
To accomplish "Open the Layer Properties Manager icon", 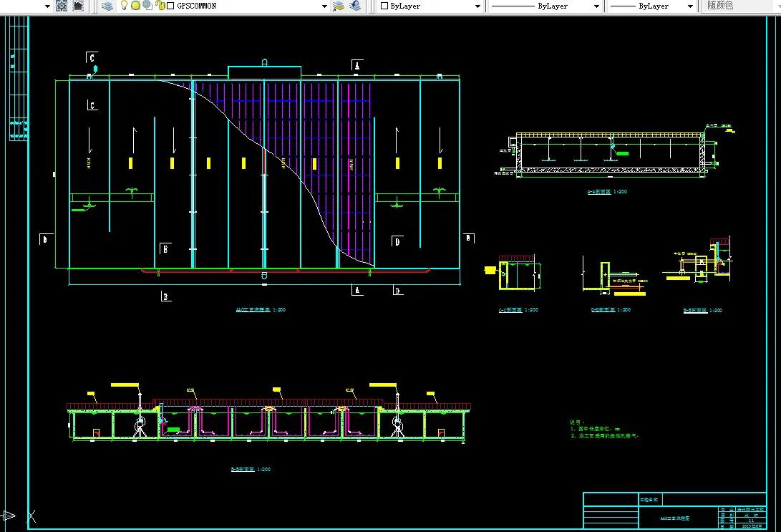I will [x=107, y=6].
